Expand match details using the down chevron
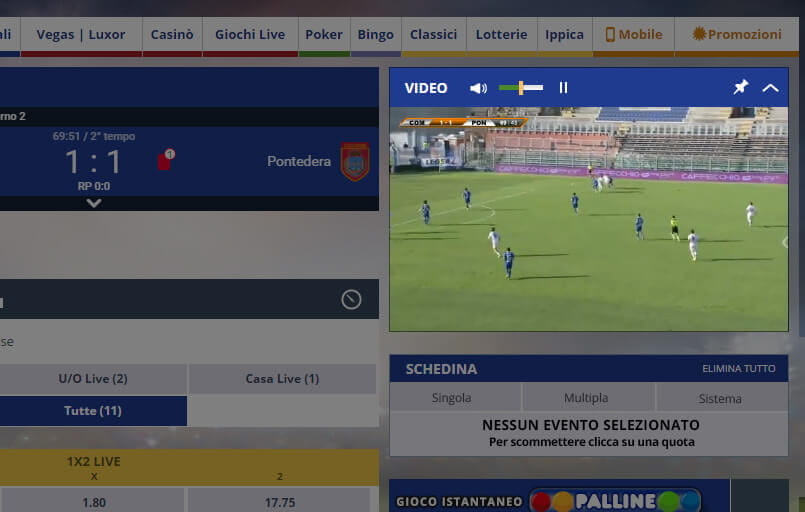Screen dimensions: 805x512 point(93,203)
